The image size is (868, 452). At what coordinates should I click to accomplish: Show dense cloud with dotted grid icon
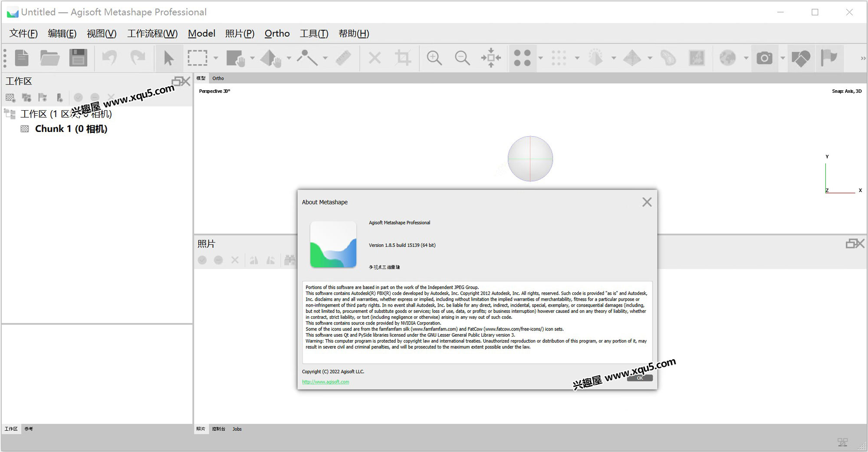coord(559,58)
